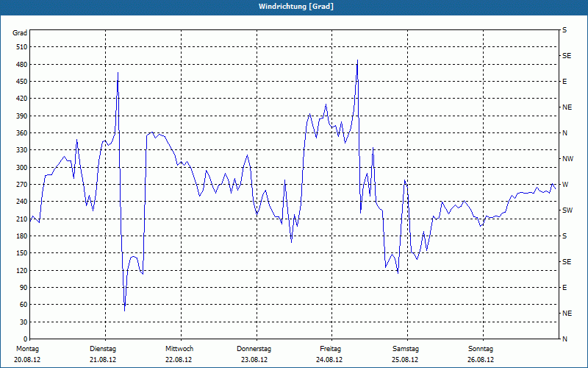Click the 510 value on the left axis
The image size is (588, 368).
(22, 47)
